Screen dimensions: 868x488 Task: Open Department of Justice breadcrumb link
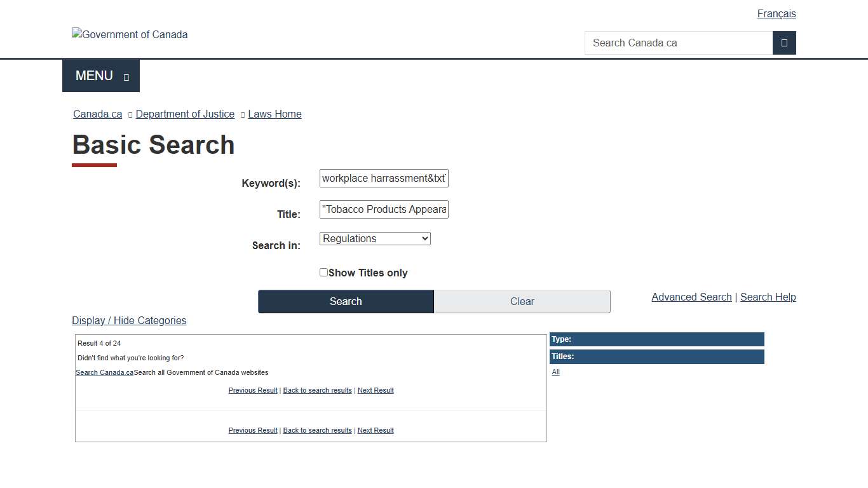[x=185, y=114]
